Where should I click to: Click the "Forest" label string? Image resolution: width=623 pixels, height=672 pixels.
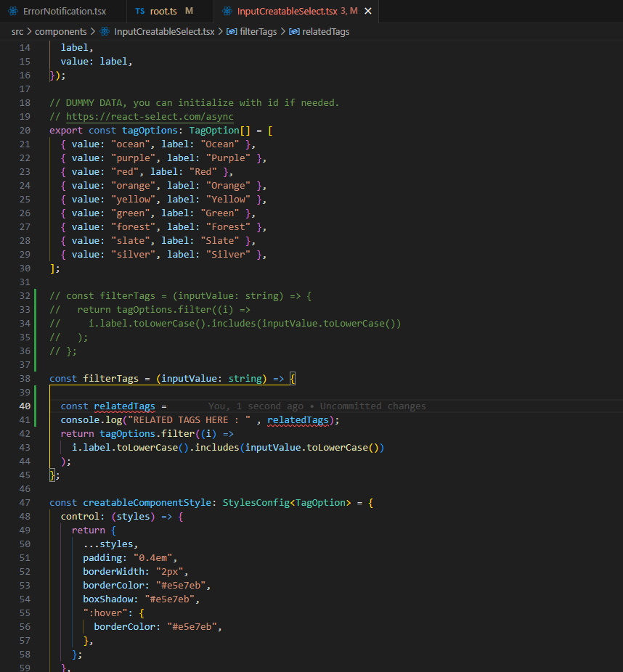tap(228, 227)
